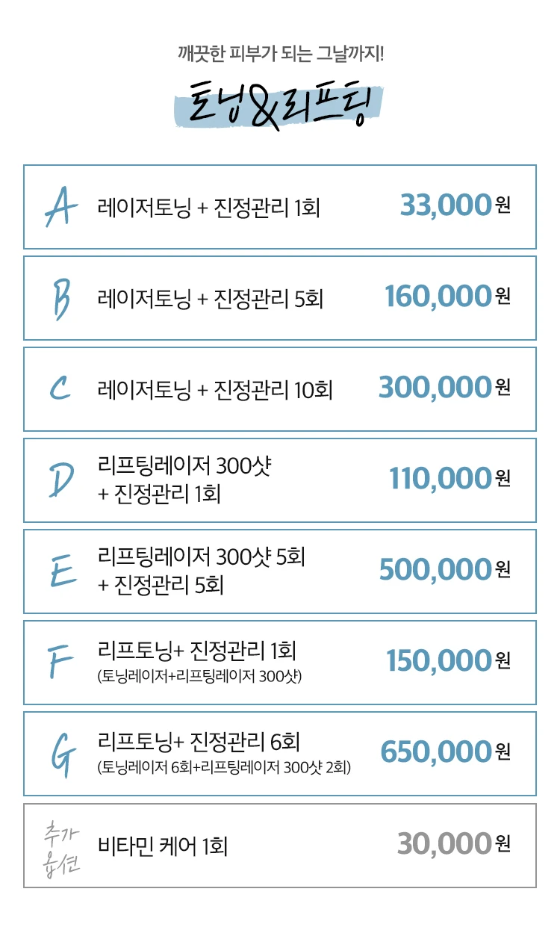Select 리프토닝+ 진정관리 6회 option
This screenshot has height=939, width=560.
(280, 754)
